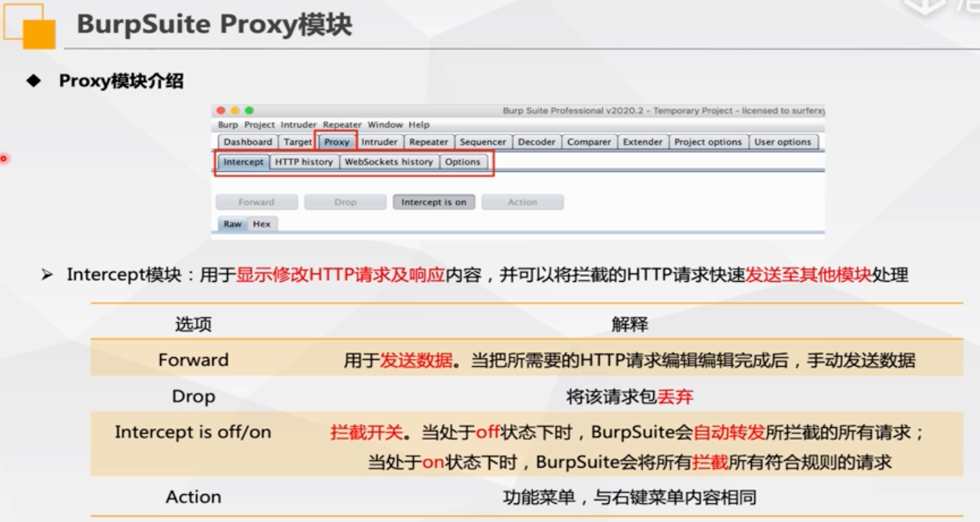980x522 pixels.
Task: Open the Comparer tab
Action: [x=589, y=142]
